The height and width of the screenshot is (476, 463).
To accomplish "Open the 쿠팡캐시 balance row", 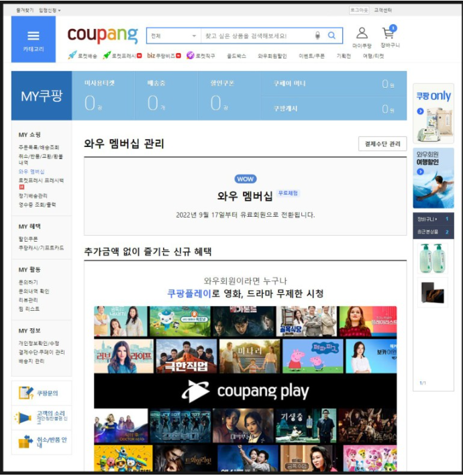I will pyautogui.click(x=333, y=108).
